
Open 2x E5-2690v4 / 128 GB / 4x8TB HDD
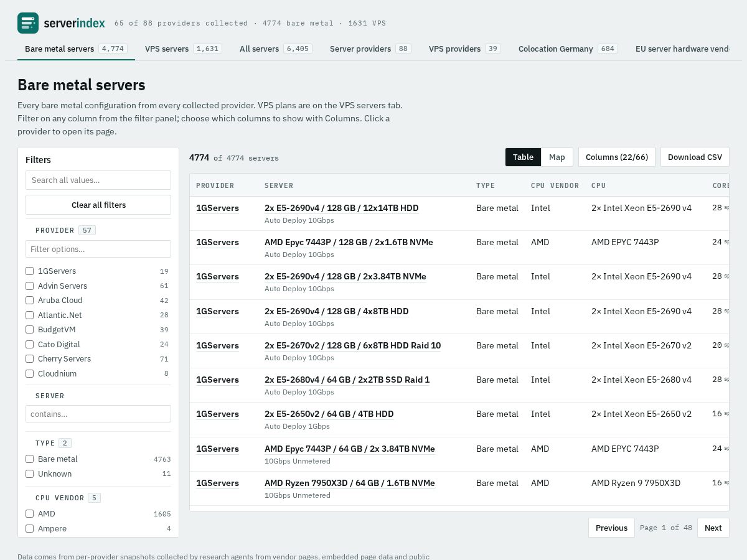click(x=337, y=311)
